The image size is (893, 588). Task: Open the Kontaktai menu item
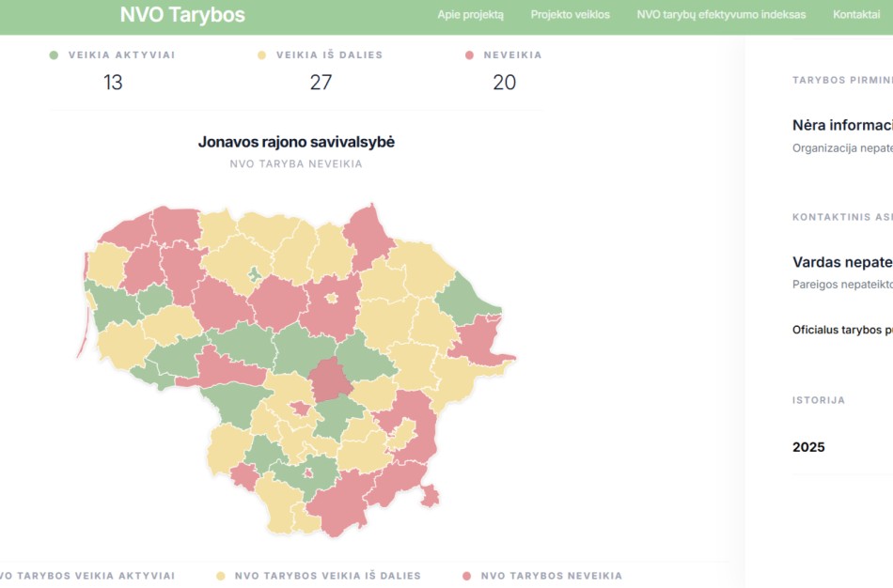click(855, 15)
